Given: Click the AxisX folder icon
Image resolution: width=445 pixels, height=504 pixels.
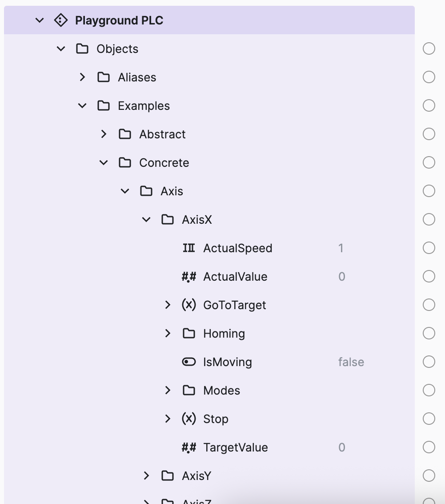Looking at the screenshot, I should click(x=168, y=220).
